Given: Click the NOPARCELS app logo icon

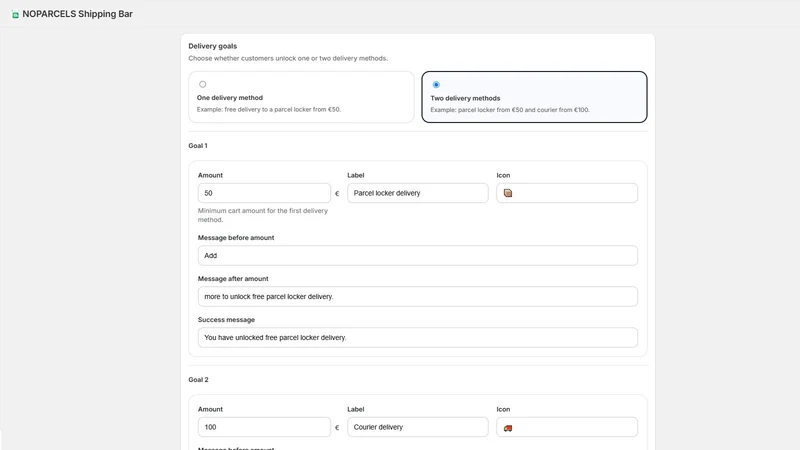Looking at the screenshot, I should (x=15, y=14).
